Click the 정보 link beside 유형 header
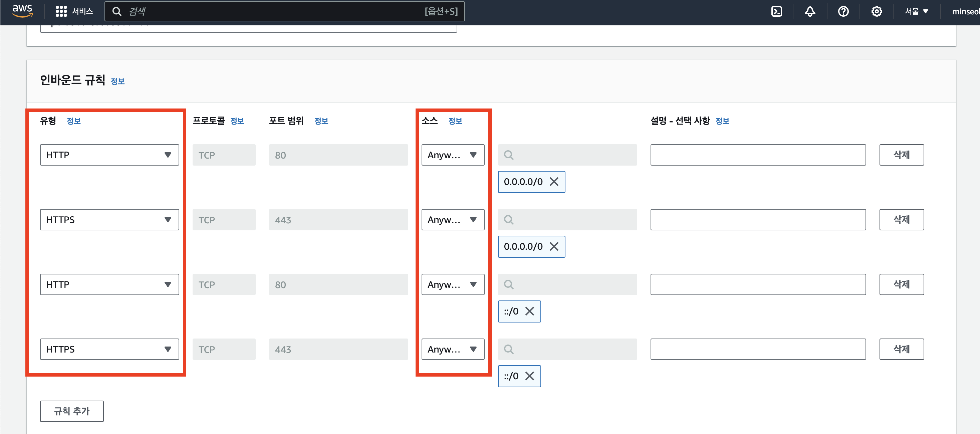980x434 pixels. [74, 121]
